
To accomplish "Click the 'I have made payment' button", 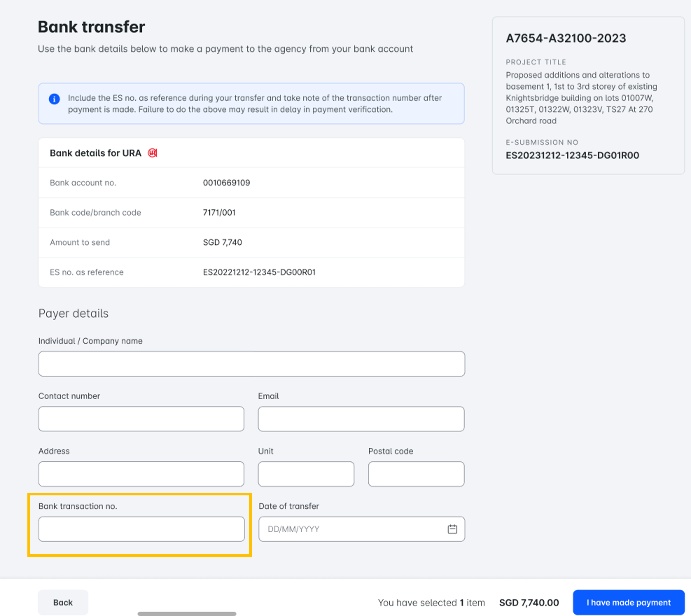I will tap(629, 602).
